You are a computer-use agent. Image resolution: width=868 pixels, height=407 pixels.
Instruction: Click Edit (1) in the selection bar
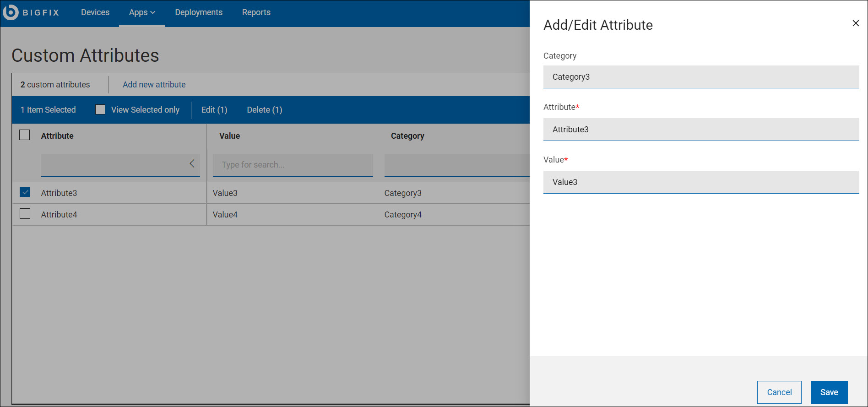(214, 110)
